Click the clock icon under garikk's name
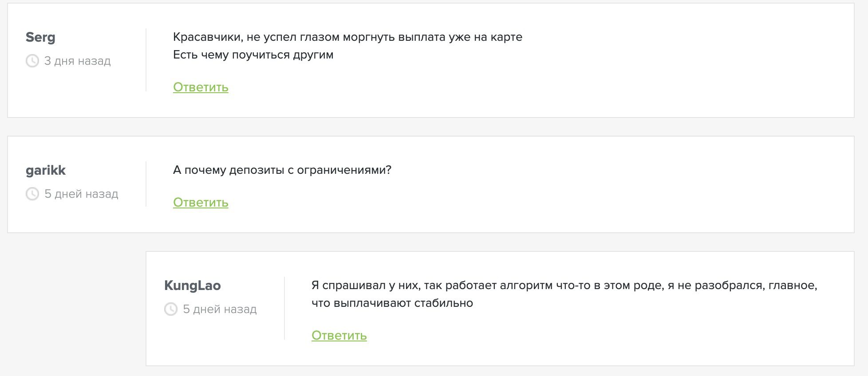The width and height of the screenshot is (868, 376). pyautogui.click(x=32, y=194)
